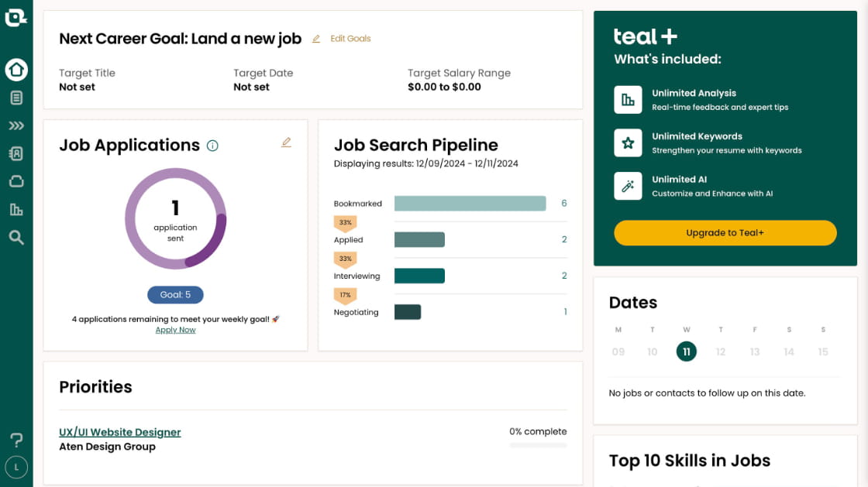This screenshot has height=487, width=868.
Task: Open the resume document icon in sidebar
Action: click(16, 98)
